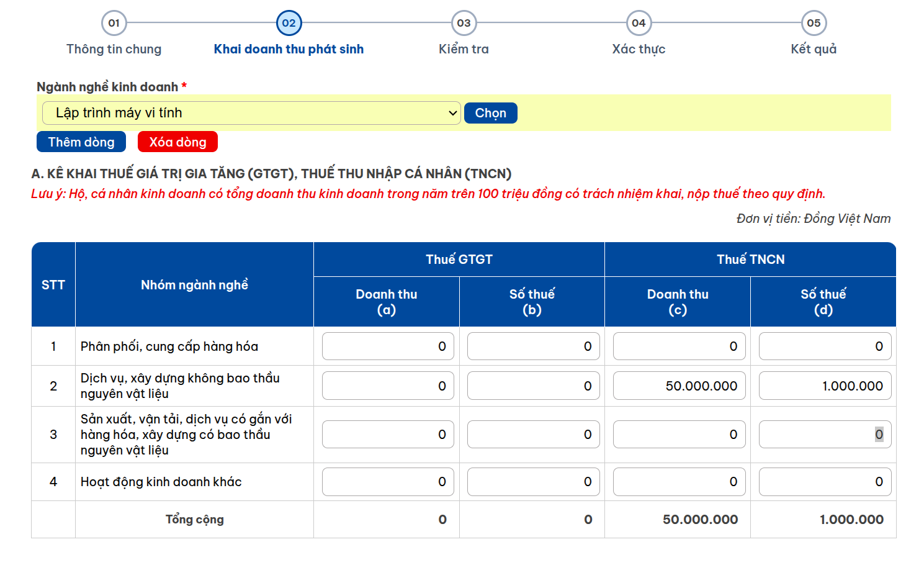Click the red Xóa dòng button
Viewport: 924px width, 565px height.
[x=177, y=142]
